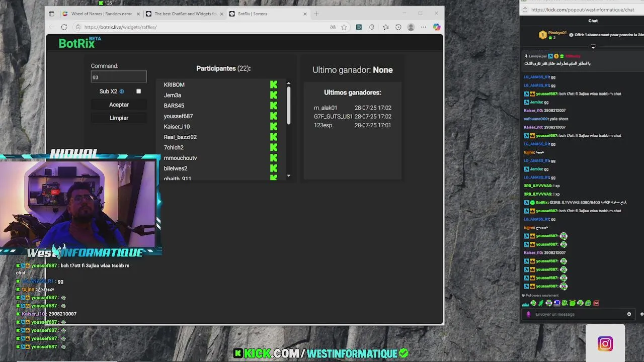Select participant mmouchoutv
The height and width of the screenshot is (362, 644).
coord(180,158)
